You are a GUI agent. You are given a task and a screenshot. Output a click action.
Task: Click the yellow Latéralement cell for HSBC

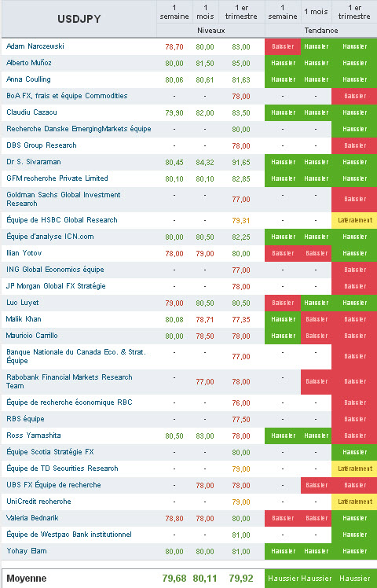point(354,220)
